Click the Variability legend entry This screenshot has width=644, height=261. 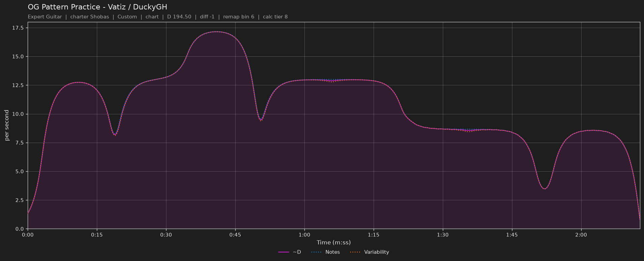(x=369, y=252)
